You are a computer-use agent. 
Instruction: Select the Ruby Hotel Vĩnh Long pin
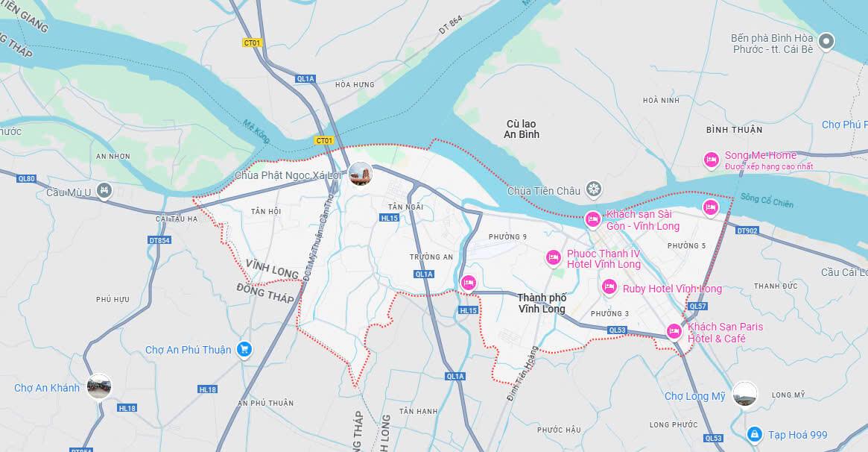[x=609, y=287]
